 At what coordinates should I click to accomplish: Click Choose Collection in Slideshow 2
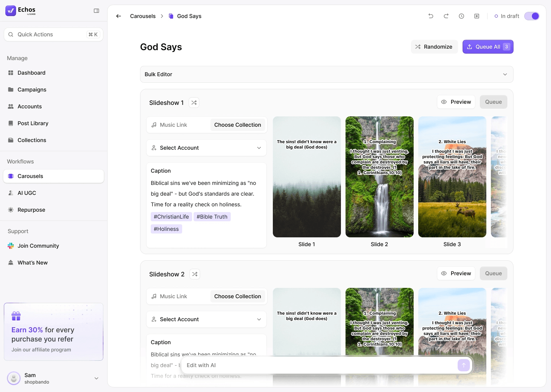[238, 296]
